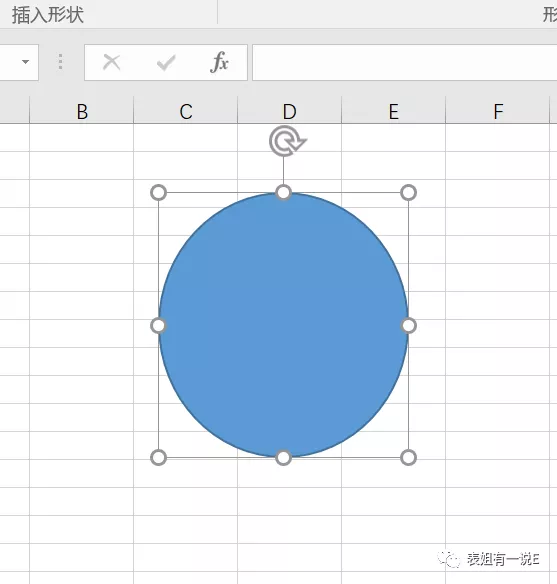557x584 pixels.
Task: Select column C header
Action: click(x=186, y=111)
